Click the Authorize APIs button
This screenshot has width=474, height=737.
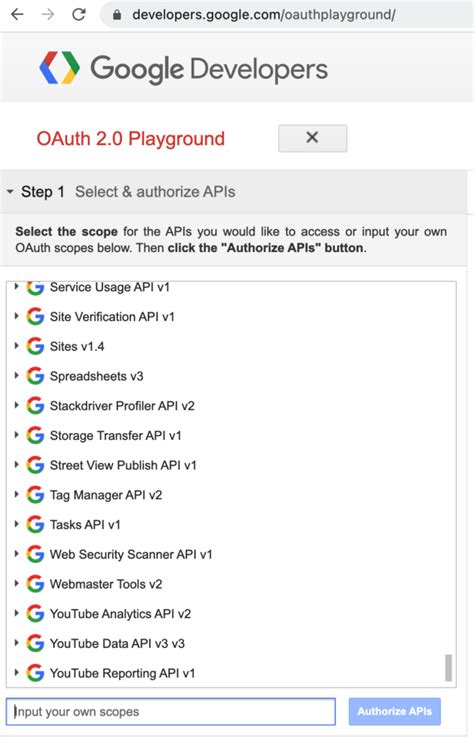[x=395, y=711]
